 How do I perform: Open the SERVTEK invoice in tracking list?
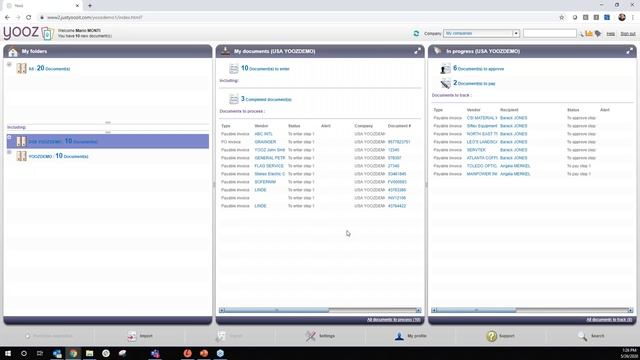coord(476,150)
